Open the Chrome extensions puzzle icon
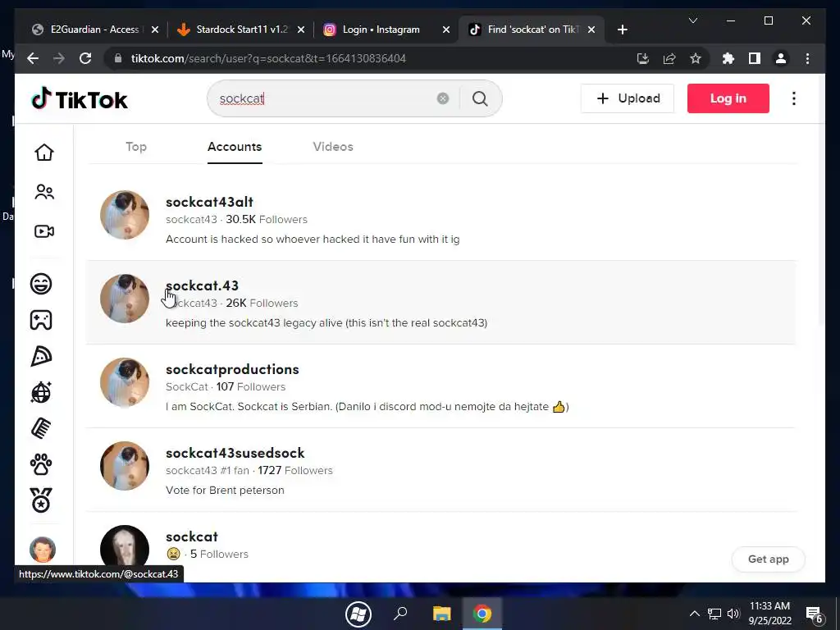 728,58
